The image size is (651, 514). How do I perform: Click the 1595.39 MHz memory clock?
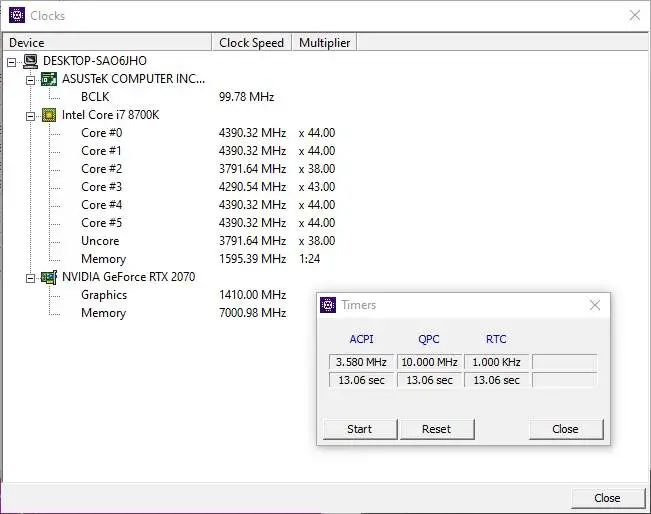coord(252,259)
